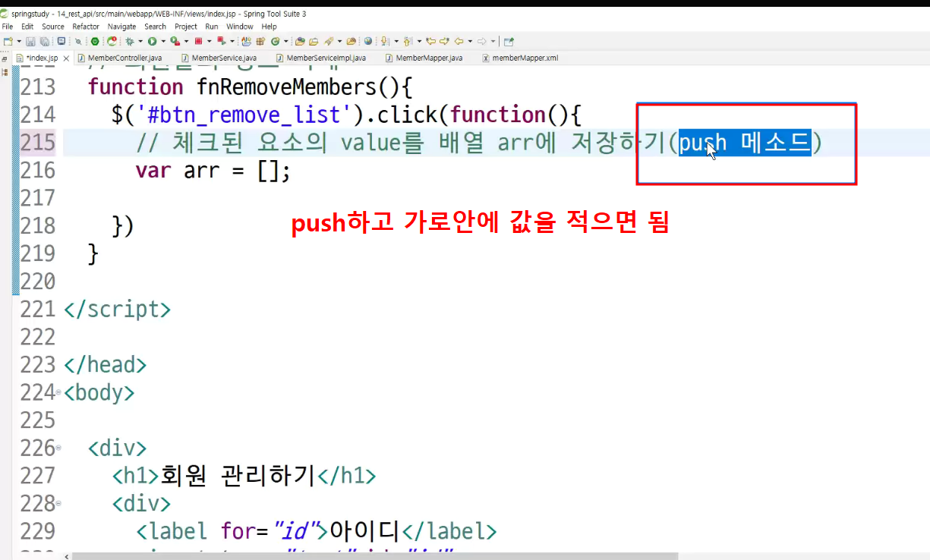
Task: Open the Search menu
Action: pos(156,27)
